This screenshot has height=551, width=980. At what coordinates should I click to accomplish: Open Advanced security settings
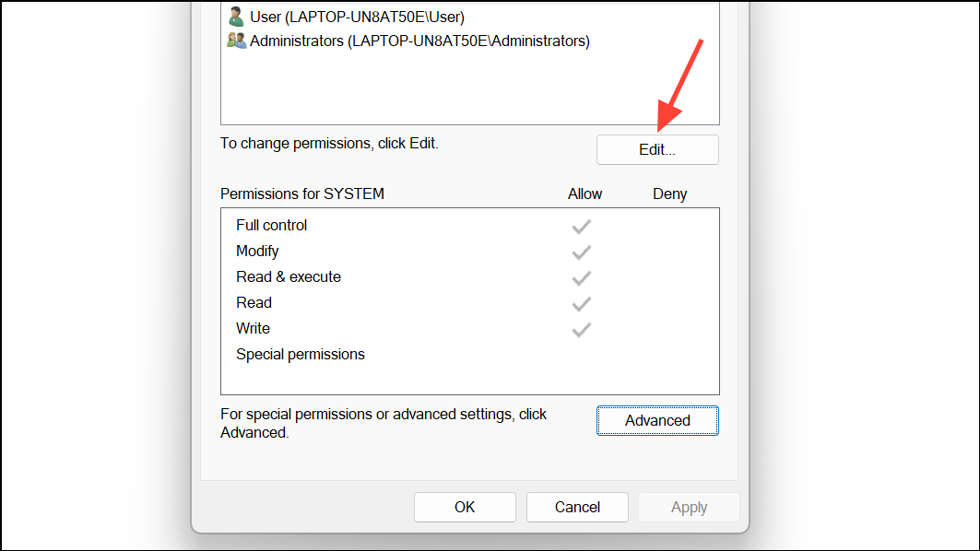[x=657, y=420]
